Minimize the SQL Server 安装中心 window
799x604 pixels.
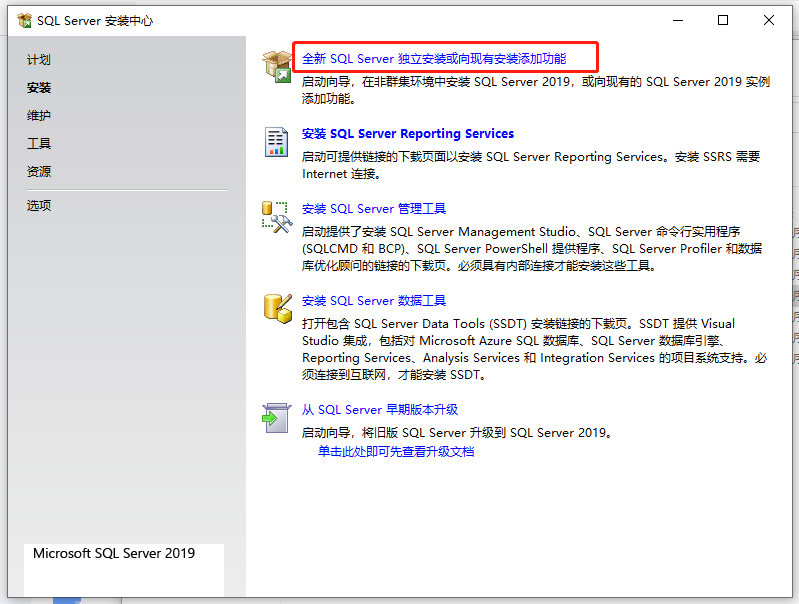678,20
